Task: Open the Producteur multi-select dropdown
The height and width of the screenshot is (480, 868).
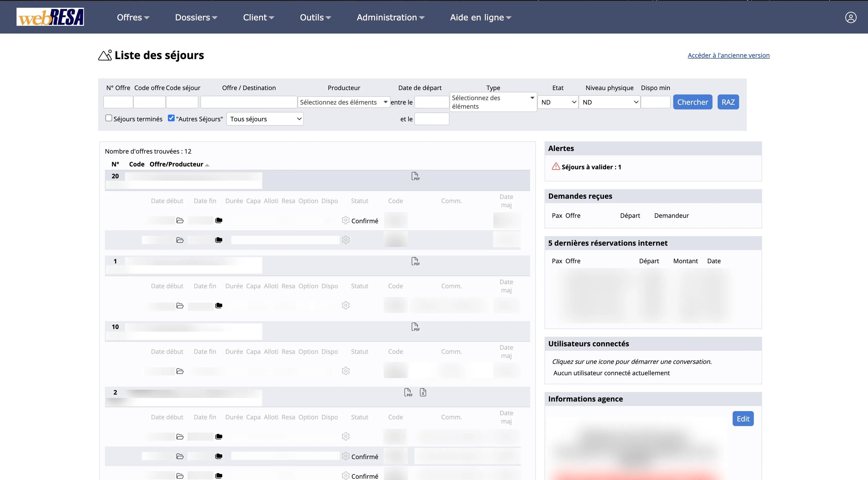Action: 344,102
